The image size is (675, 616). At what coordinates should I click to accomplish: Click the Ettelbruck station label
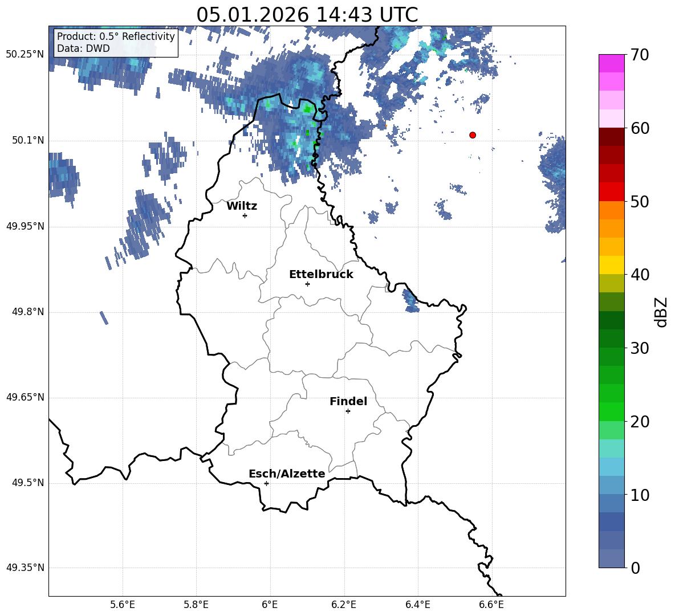pyautogui.click(x=321, y=275)
